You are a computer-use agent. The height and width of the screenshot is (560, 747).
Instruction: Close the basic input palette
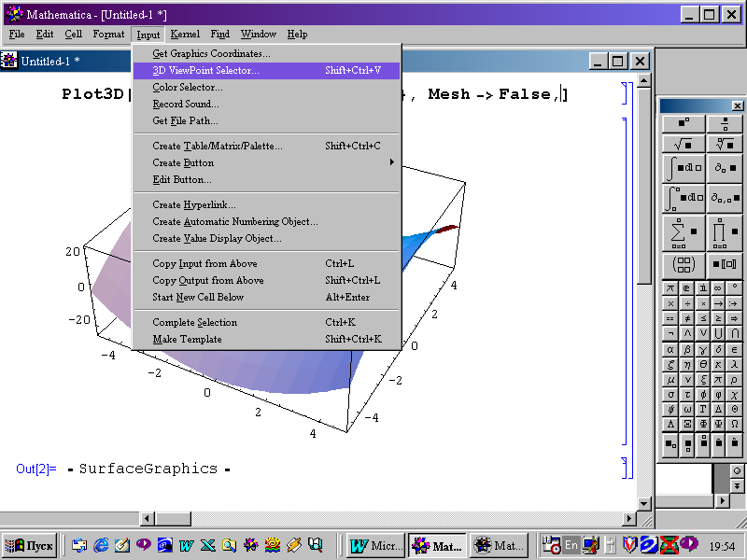[x=737, y=105]
